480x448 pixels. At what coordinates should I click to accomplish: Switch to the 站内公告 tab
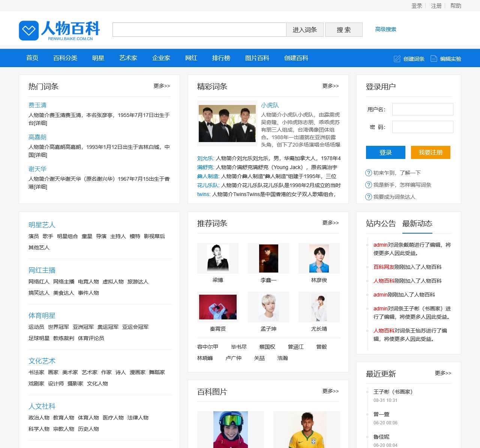[381, 224]
